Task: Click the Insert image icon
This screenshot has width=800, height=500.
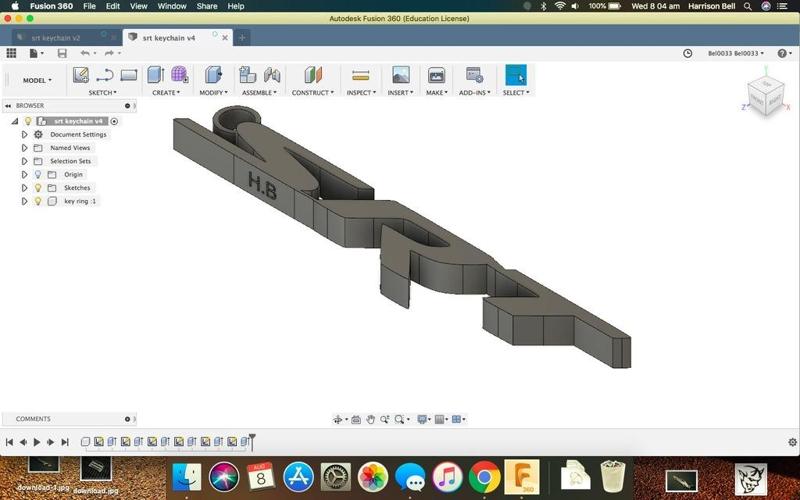Action: coord(401,75)
